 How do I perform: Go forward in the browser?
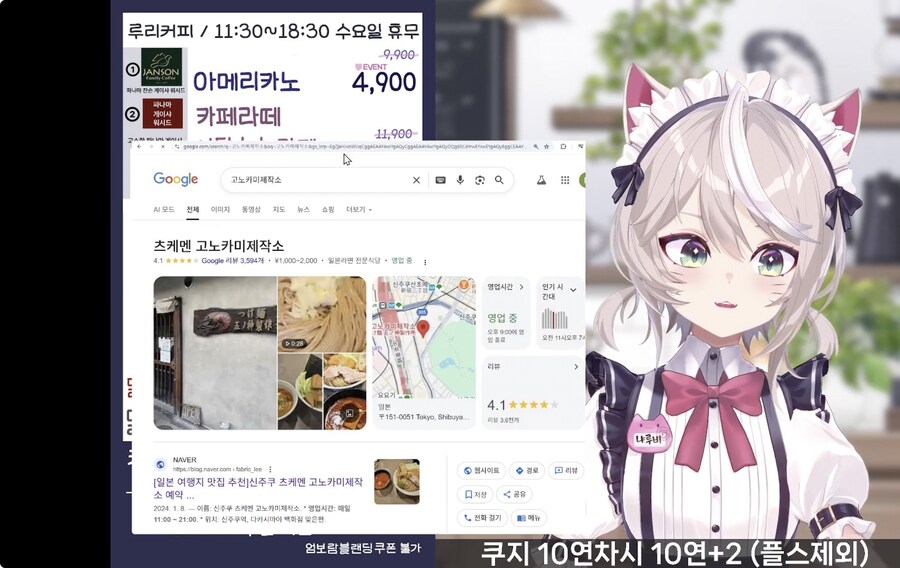151,147
